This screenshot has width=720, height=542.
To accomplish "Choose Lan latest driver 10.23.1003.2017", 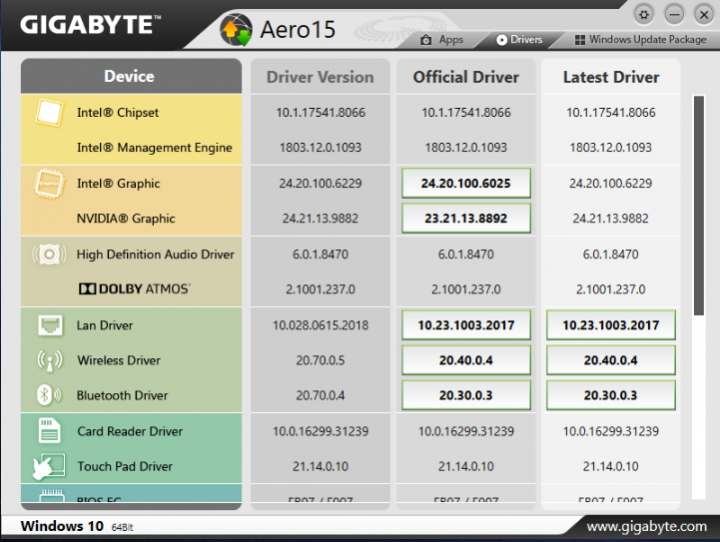I will point(610,325).
